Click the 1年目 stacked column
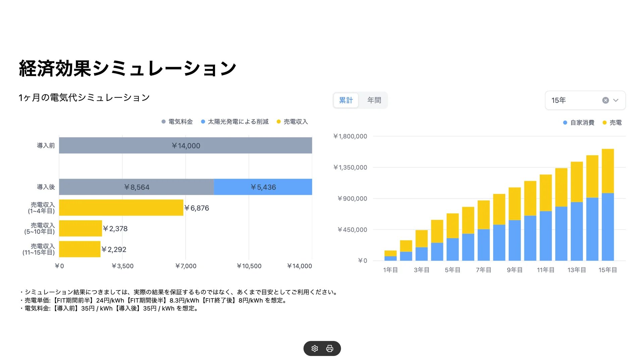Viewport: 644px width, 363px height. pos(390,256)
